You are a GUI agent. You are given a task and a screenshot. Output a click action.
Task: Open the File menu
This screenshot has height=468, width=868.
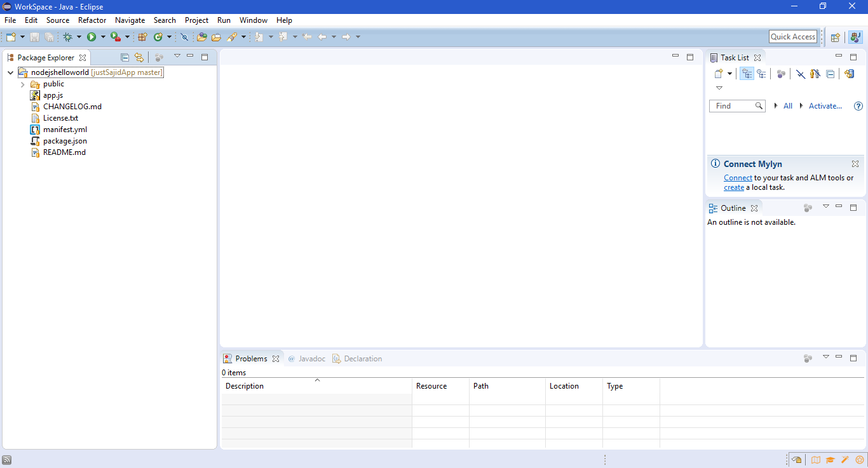pyautogui.click(x=10, y=20)
